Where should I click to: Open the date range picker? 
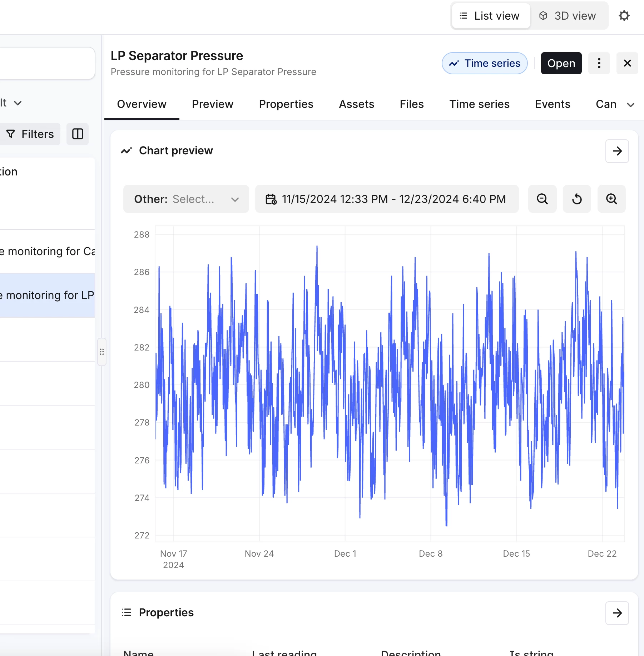click(387, 199)
